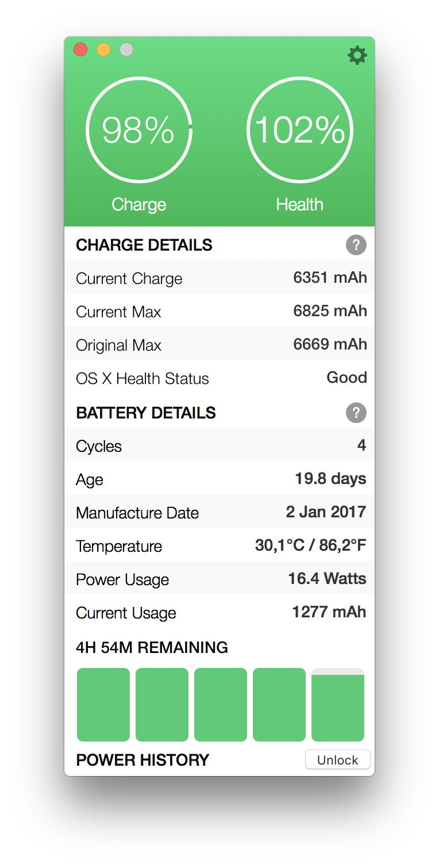Screen dimensions: 439x868
Task: Select the partially filled fifth battery bar
Action: click(338, 705)
